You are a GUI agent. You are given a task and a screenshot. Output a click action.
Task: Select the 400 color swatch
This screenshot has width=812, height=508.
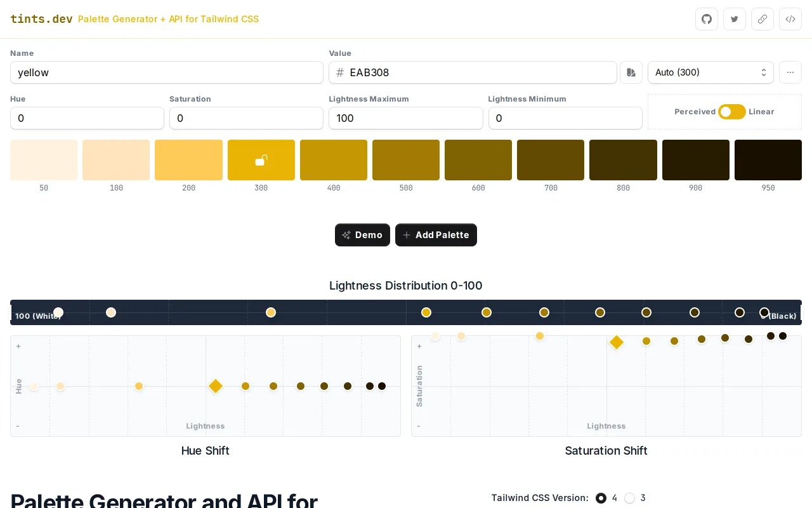334,160
